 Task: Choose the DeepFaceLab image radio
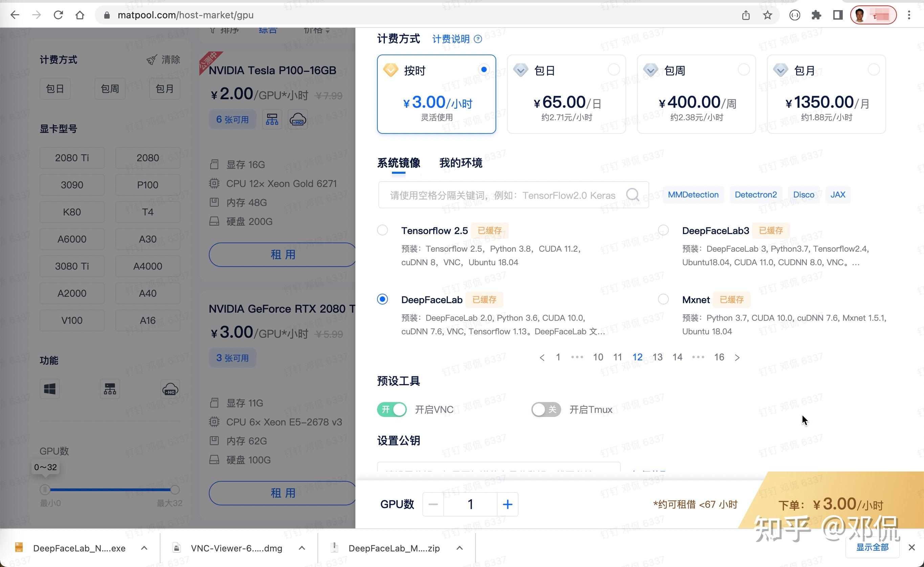382,299
